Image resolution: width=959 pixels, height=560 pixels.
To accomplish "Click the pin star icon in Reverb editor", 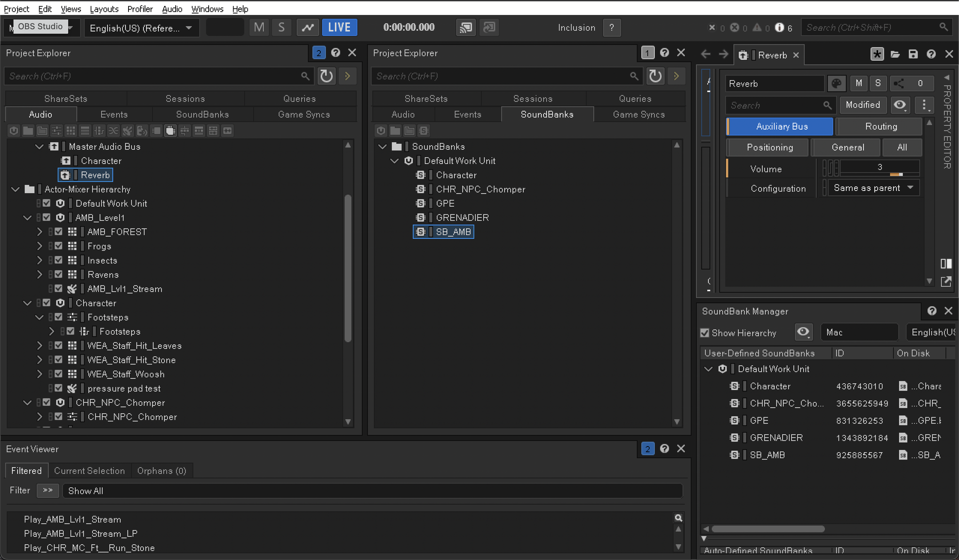I will coord(877,54).
